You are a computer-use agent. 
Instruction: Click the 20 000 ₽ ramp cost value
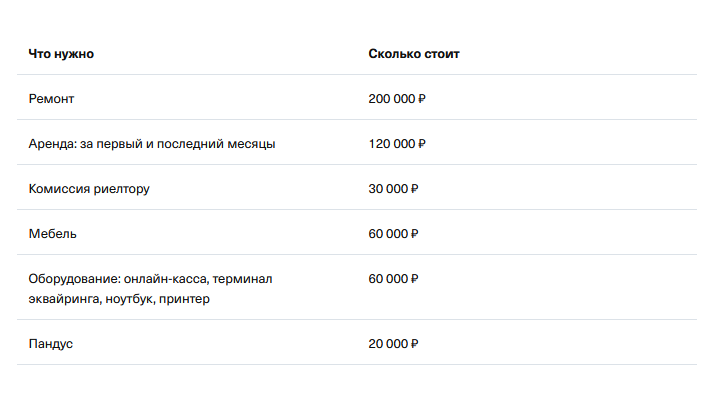pos(393,344)
